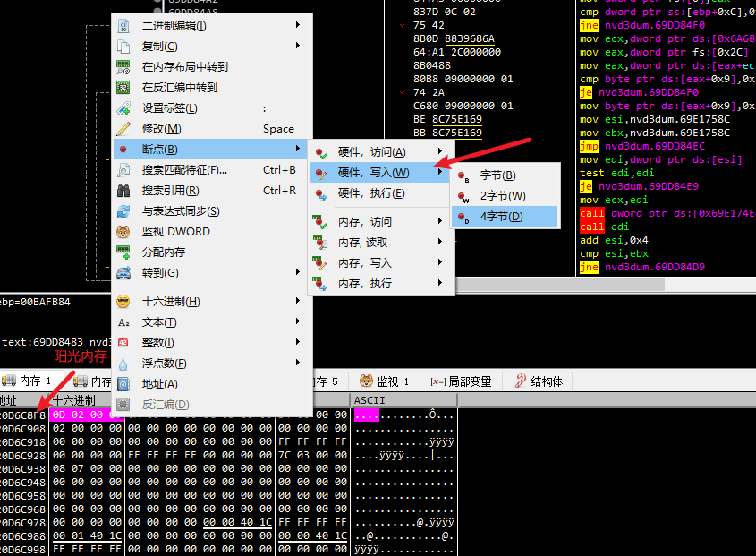
Task: Click the 内存, 执行 breakpoint icon
Action: tap(319, 284)
